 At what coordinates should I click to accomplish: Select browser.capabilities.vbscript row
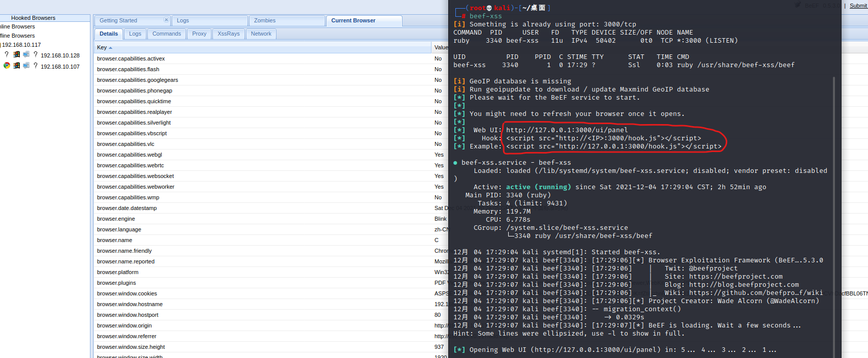tap(271, 133)
